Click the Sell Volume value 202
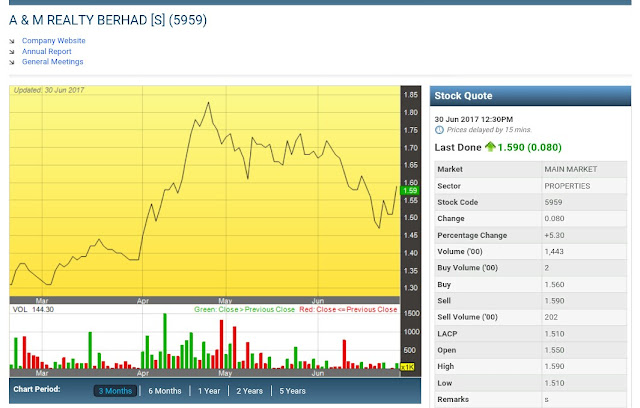The image size is (640, 408). pos(551,317)
